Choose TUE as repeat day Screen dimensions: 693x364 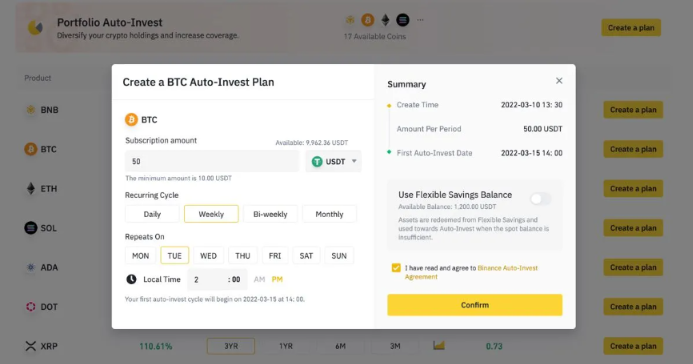click(175, 256)
